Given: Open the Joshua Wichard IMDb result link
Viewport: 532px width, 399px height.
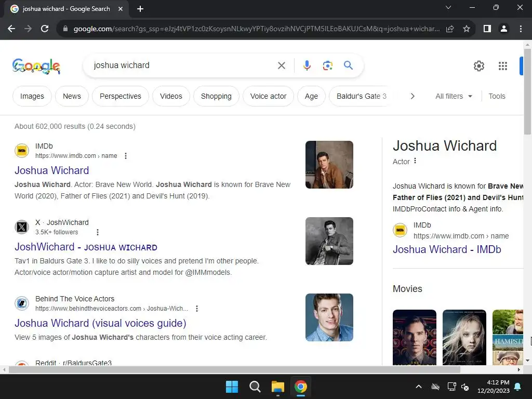Looking at the screenshot, I should tap(51, 170).
